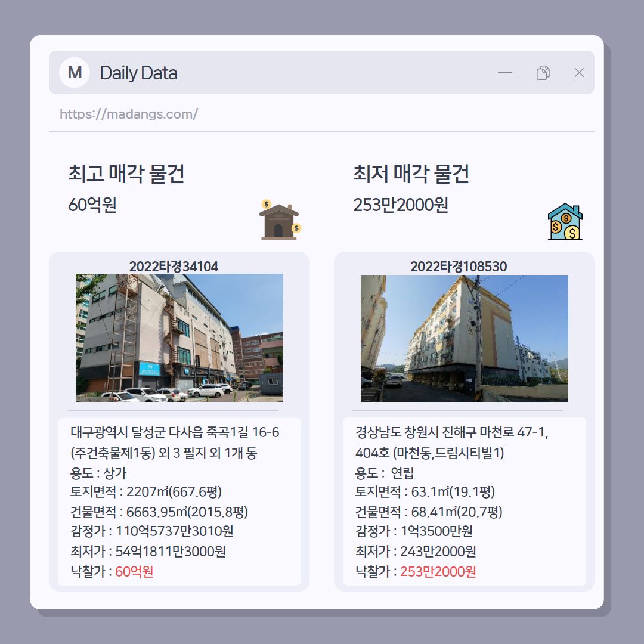Minimize the Daily Data window
The width and height of the screenshot is (644, 644).
coord(505,73)
